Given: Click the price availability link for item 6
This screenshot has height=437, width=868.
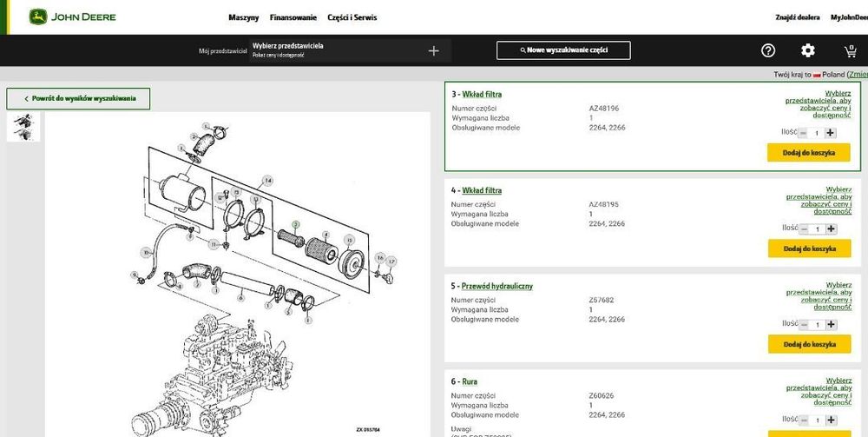Looking at the screenshot, I should pyautogui.click(x=819, y=392).
